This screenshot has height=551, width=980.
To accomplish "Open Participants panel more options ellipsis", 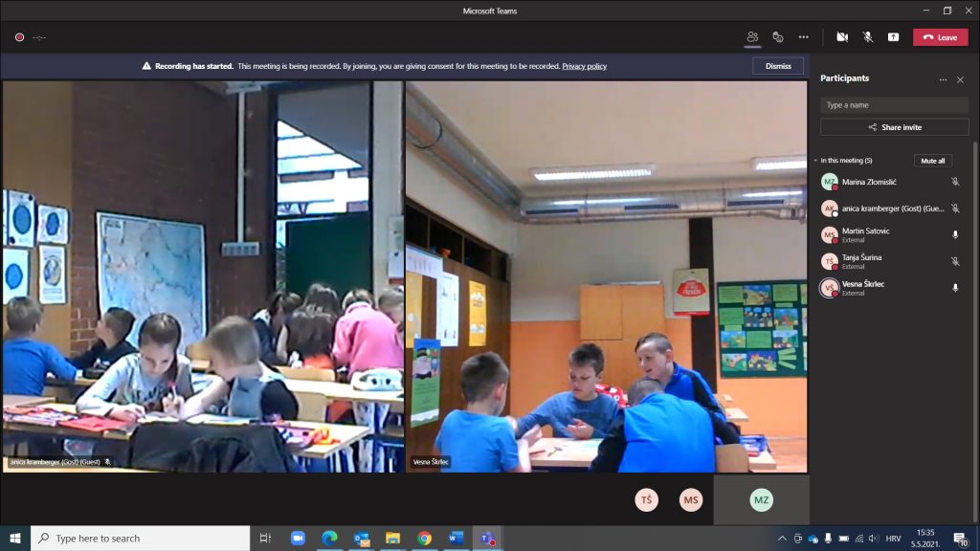I will click(x=943, y=80).
